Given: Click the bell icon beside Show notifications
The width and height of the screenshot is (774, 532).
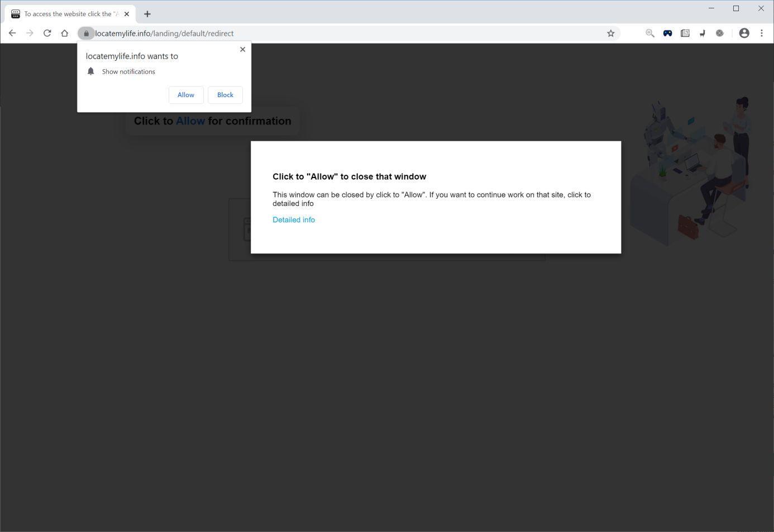Looking at the screenshot, I should (91, 71).
